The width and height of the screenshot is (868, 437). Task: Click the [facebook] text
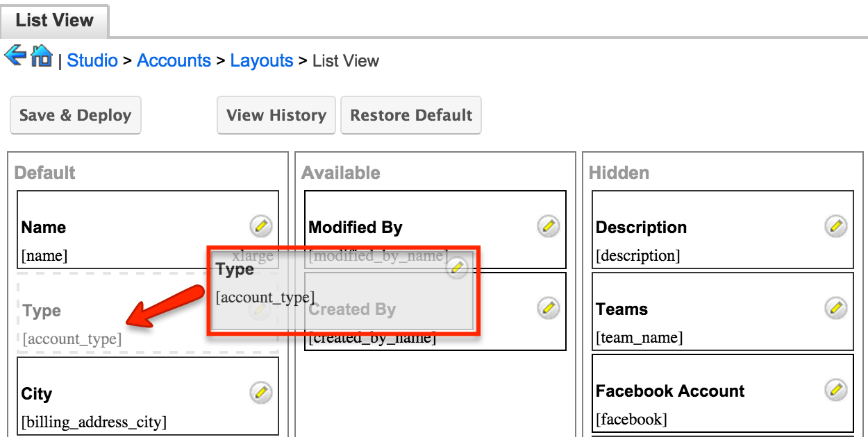pyautogui.click(x=631, y=419)
